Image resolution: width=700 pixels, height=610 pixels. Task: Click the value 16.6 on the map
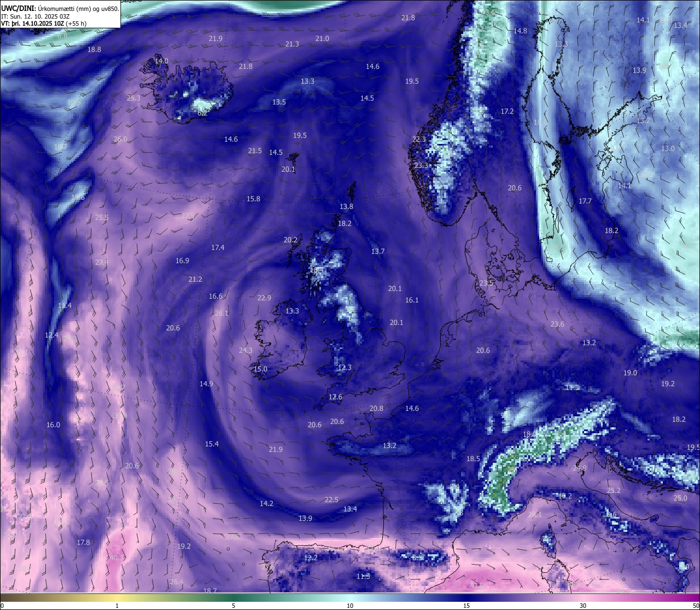pyautogui.click(x=215, y=296)
